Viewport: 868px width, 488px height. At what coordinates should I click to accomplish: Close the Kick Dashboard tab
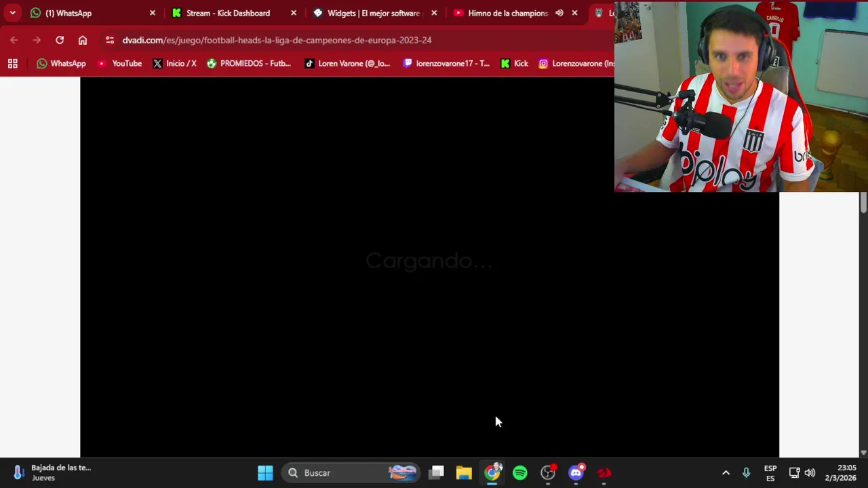(x=293, y=13)
